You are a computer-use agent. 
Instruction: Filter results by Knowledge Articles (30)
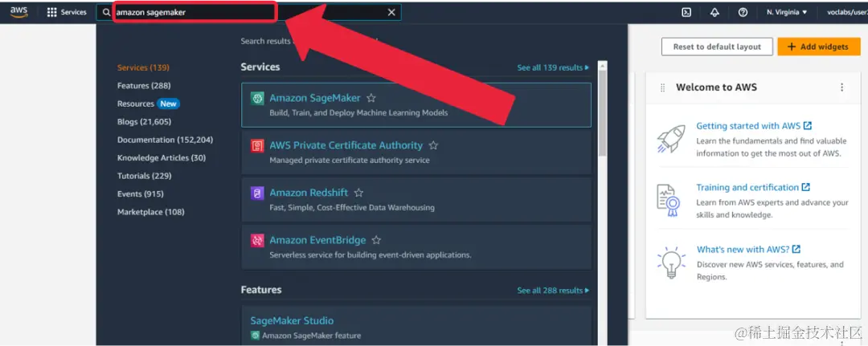click(162, 157)
